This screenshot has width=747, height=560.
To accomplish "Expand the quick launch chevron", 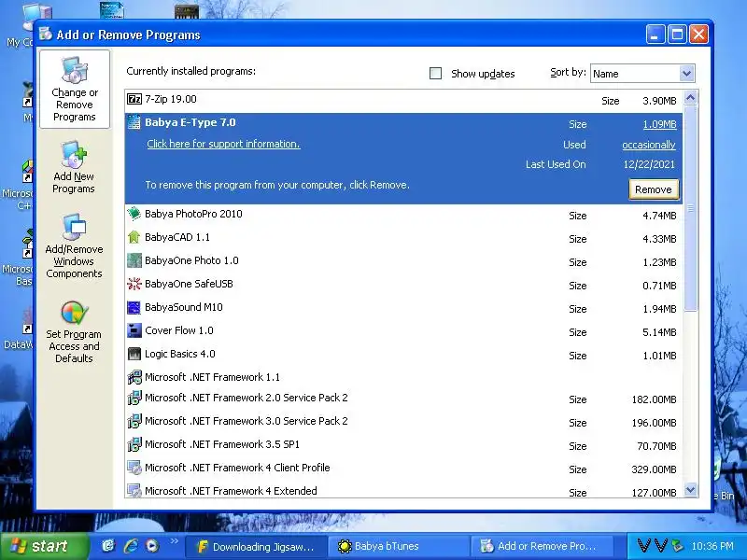I will tap(174, 541).
